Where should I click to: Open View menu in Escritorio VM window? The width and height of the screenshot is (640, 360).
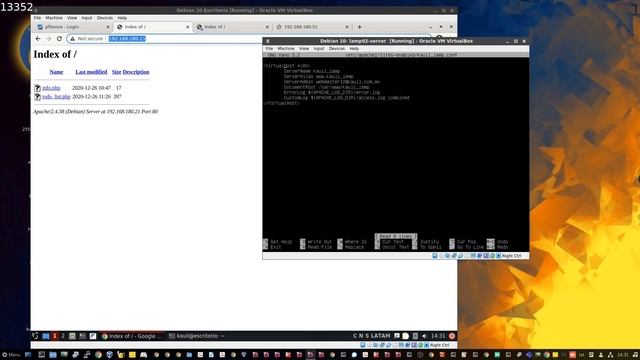(x=72, y=18)
